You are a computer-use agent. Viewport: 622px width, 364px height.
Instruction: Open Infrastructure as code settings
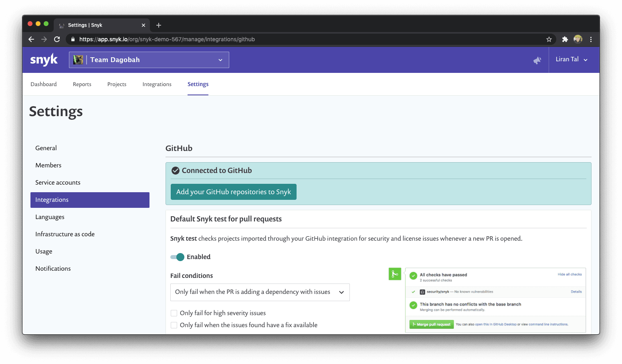coord(65,234)
